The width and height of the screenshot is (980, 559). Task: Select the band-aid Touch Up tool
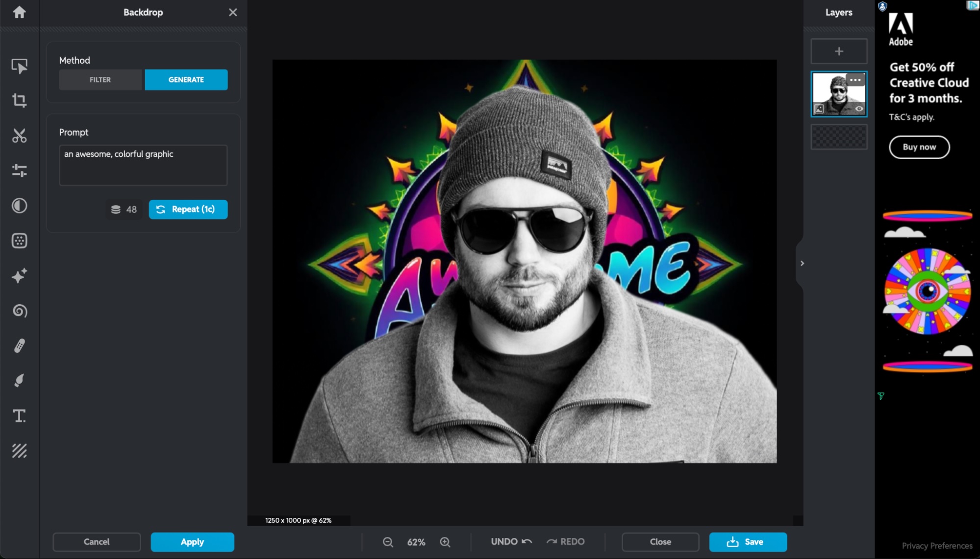click(x=19, y=346)
